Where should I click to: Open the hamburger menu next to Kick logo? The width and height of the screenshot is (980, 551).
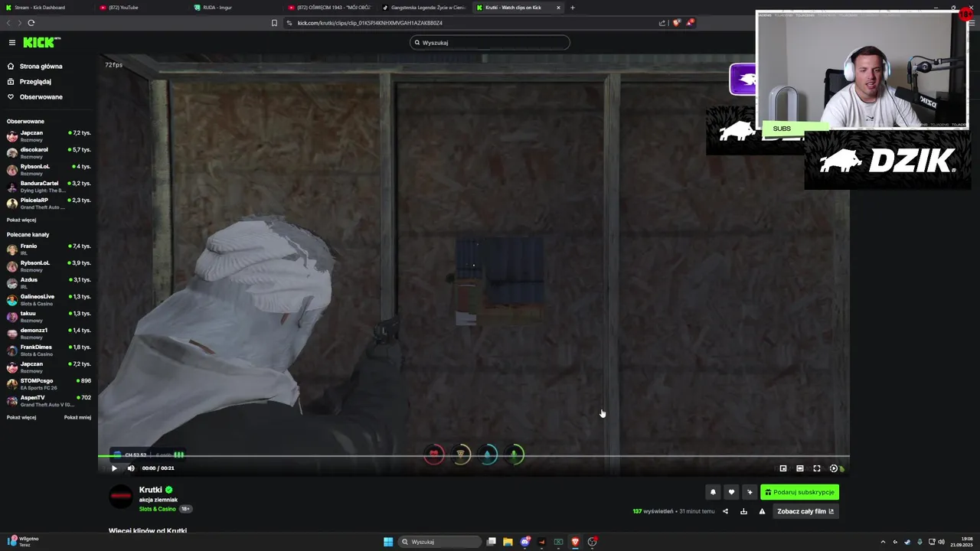12,43
